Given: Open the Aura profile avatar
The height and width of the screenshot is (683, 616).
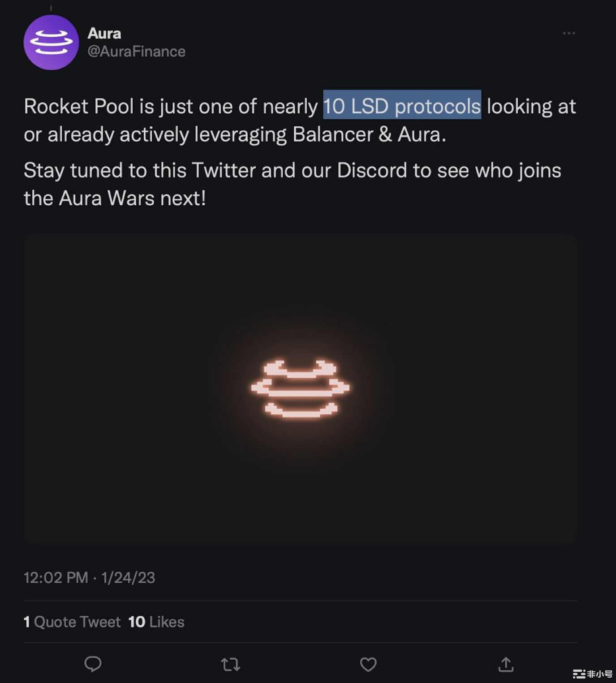Looking at the screenshot, I should [51, 43].
